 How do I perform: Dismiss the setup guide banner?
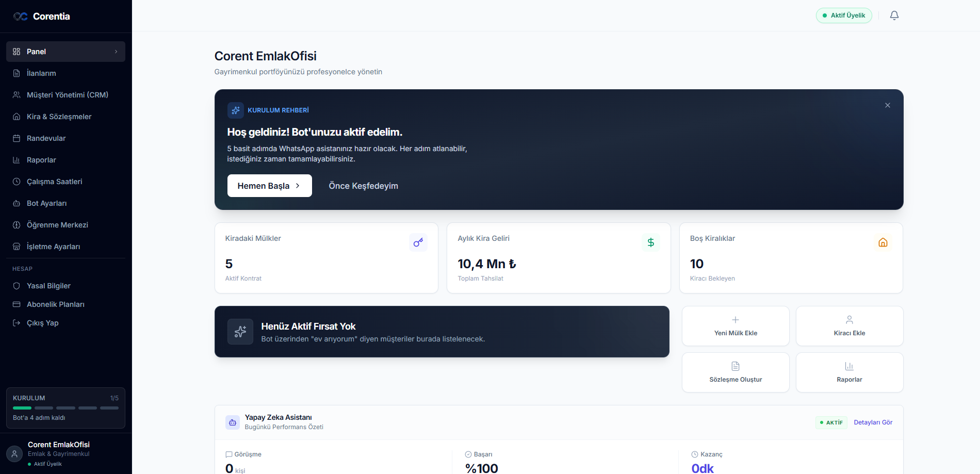coord(887,105)
